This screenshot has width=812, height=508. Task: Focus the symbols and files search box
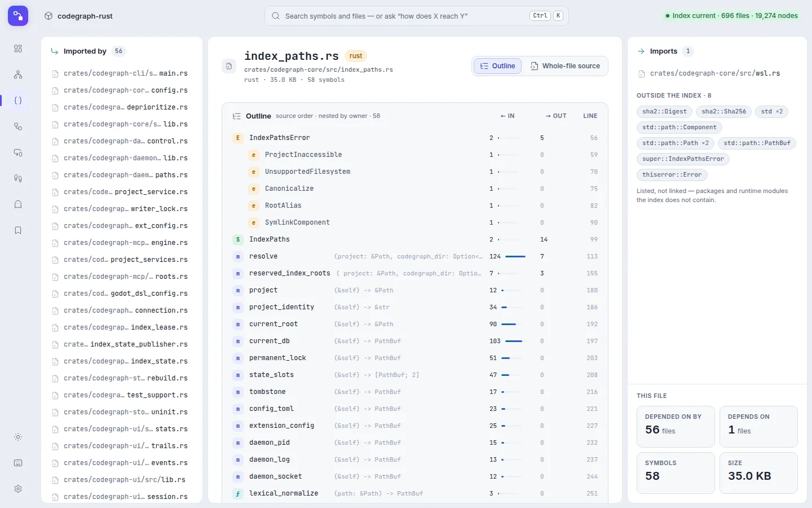click(x=417, y=16)
